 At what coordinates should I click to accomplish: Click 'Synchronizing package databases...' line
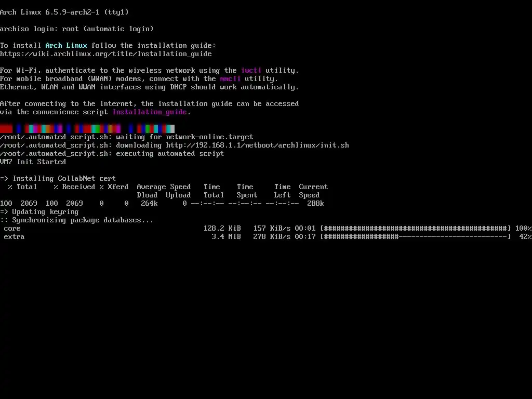(77, 220)
